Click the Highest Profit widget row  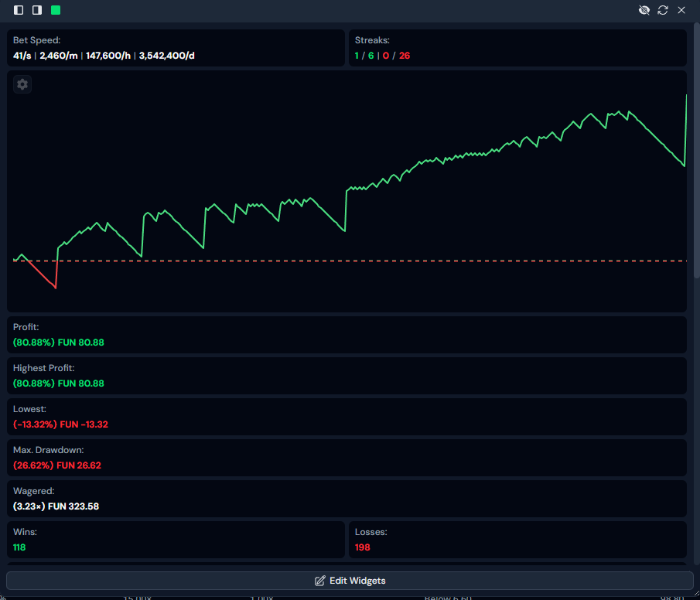coord(347,376)
